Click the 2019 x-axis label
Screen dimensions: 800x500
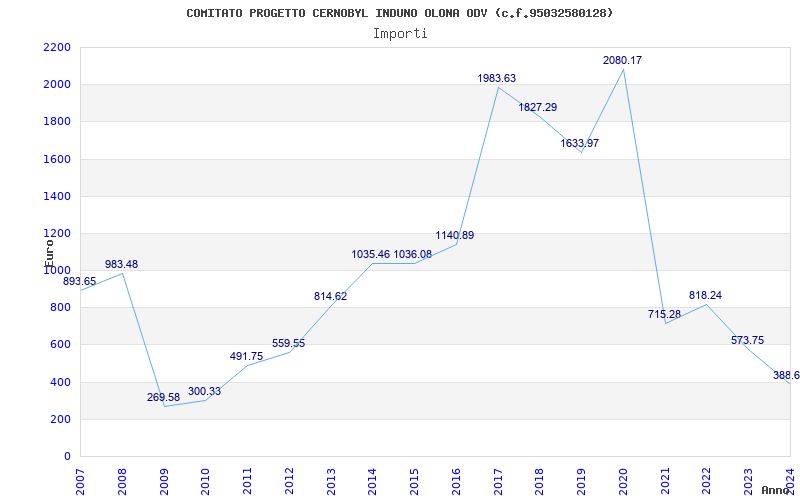(x=581, y=481)
